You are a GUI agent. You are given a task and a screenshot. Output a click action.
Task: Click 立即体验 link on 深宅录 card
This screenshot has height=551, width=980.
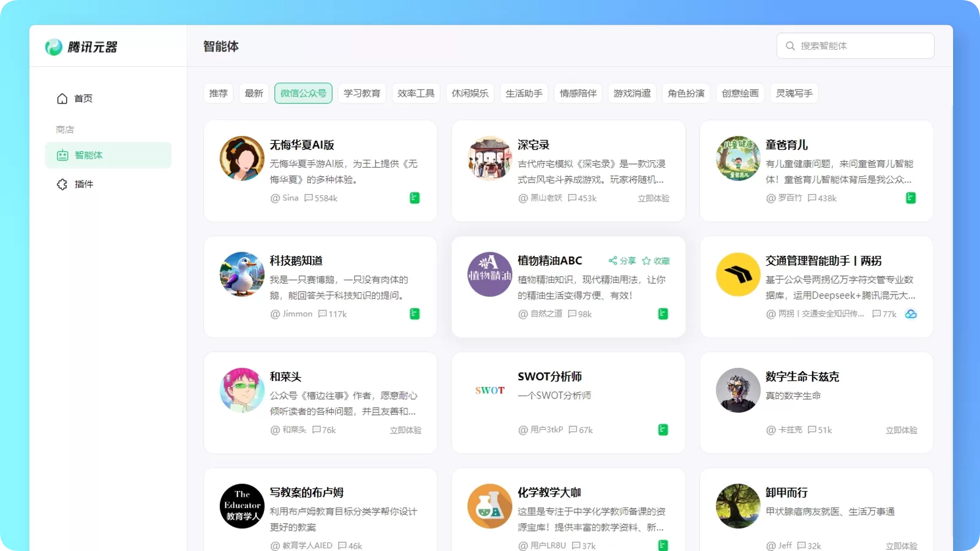point(654,198)
